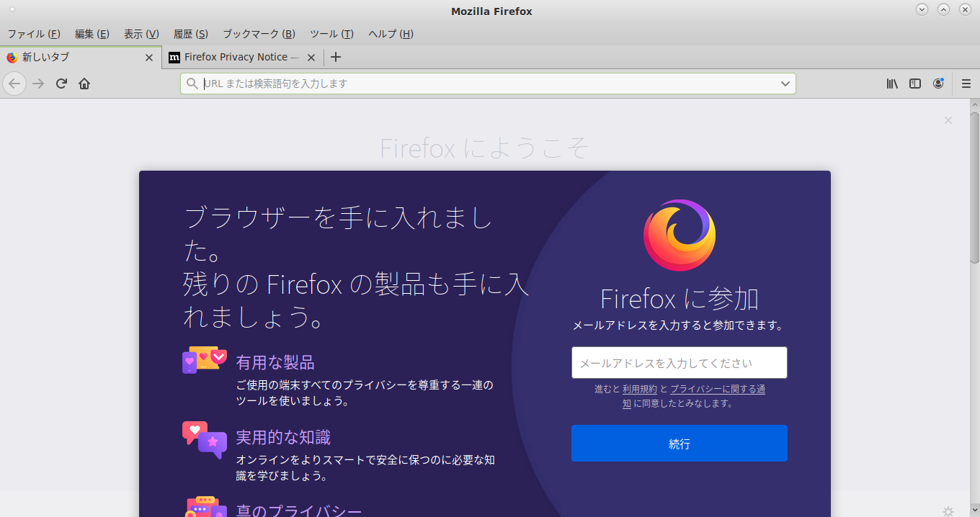This screenshot has height=517, width=980.
Task: Click the 有用な製品 heading
Action: tap(275, 362)
